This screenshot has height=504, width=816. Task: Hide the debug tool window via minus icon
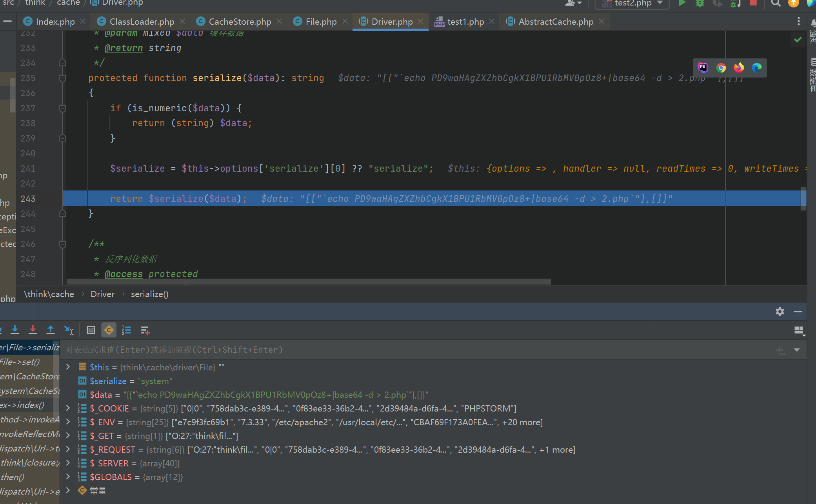click(798, 312)
